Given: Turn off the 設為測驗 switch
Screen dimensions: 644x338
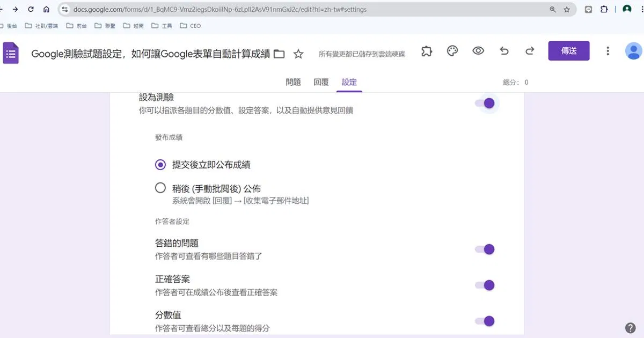Looking at the screenshot, I should (485, 103).
